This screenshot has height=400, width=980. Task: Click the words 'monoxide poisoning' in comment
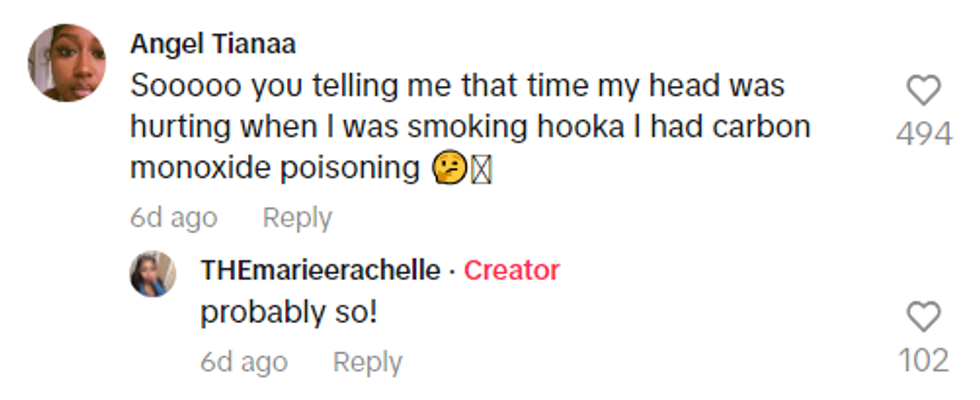(x=274, y=169)
